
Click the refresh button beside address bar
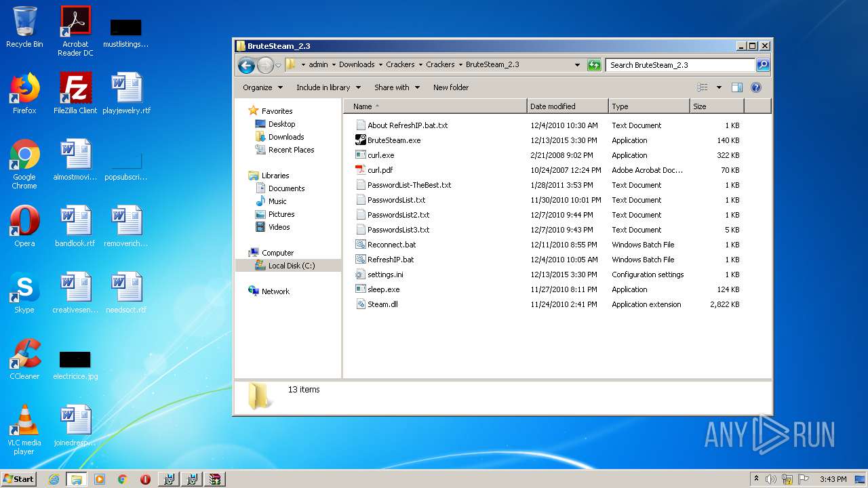tap(594, 65)
